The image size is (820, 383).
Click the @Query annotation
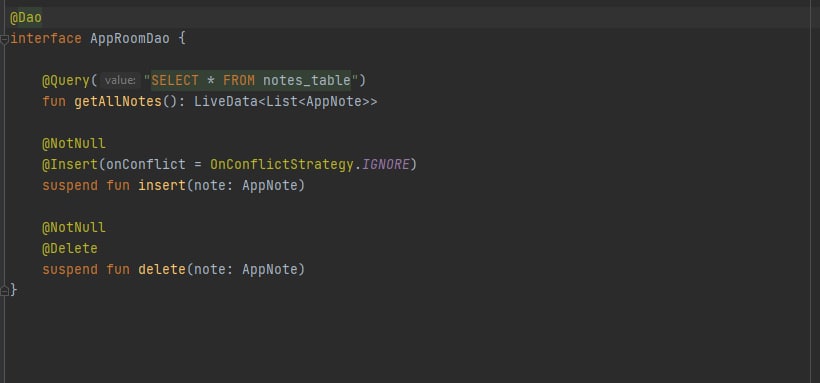point(66,81)
